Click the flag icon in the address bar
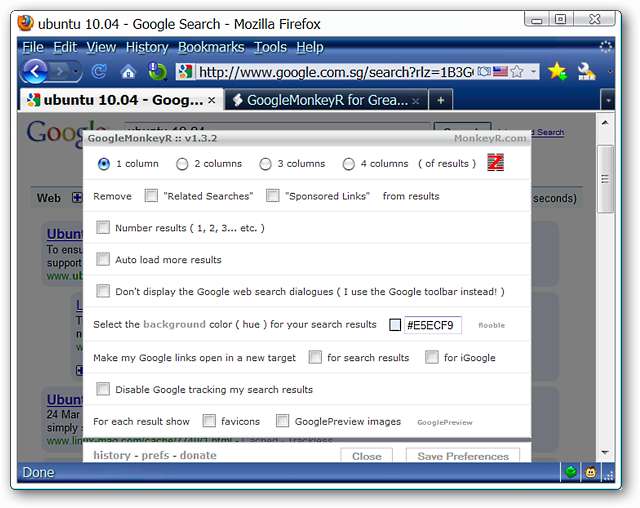Viewport: 640px width, 508px height. [x=500, y=72]
